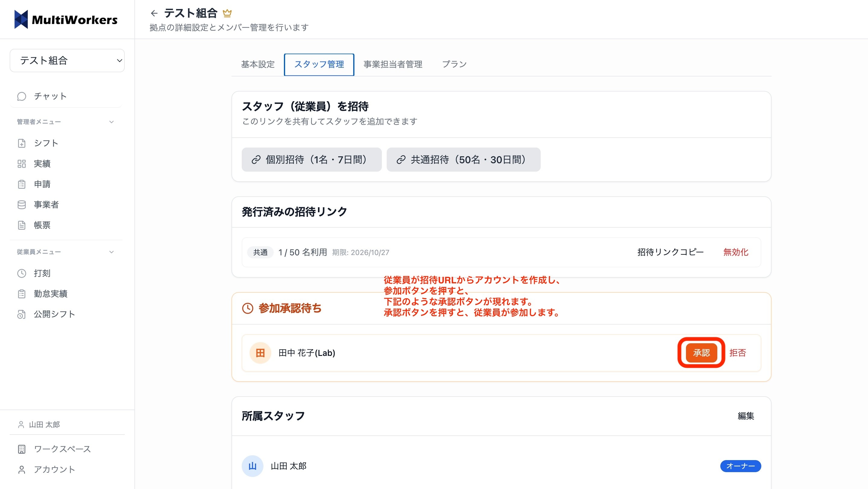The image size is (868, 489).
Task: Click the 田 avatar for 田中 花子
Action: point(260,353)
